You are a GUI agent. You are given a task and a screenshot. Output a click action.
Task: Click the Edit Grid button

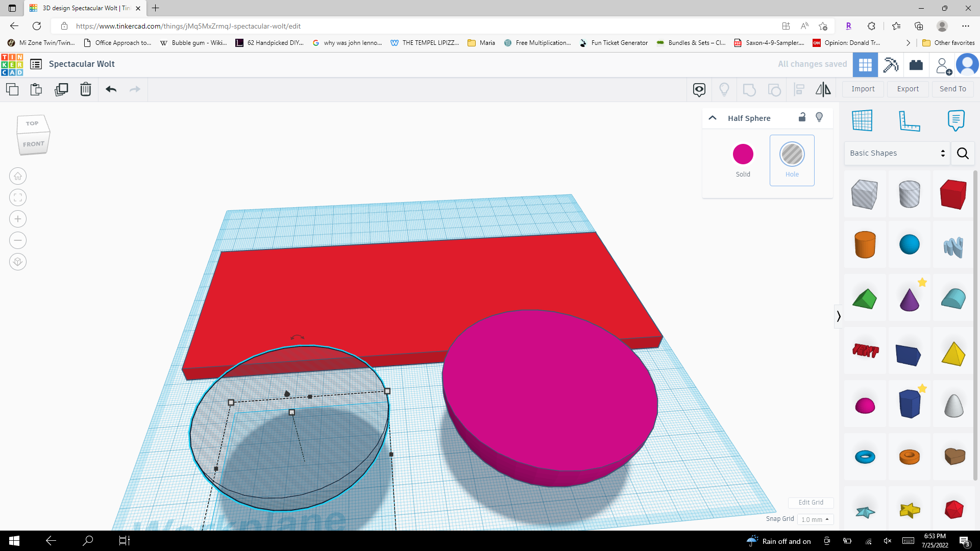[811, 503]
